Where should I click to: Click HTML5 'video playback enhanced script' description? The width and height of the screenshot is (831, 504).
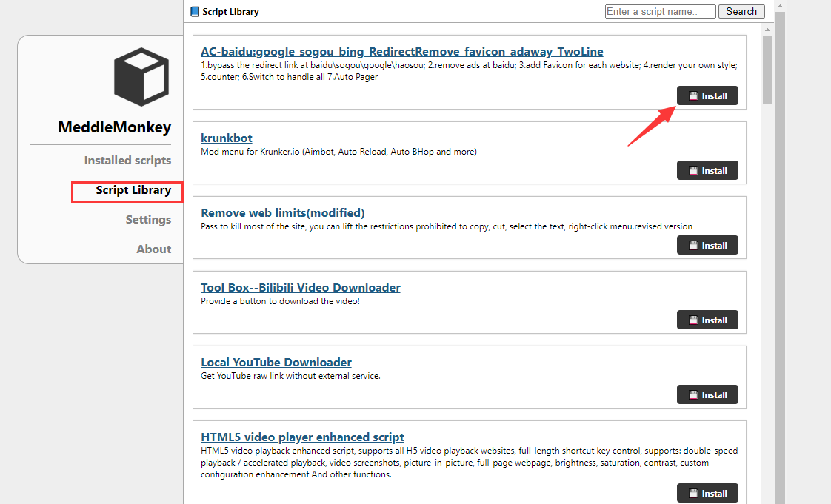point(469,463)
